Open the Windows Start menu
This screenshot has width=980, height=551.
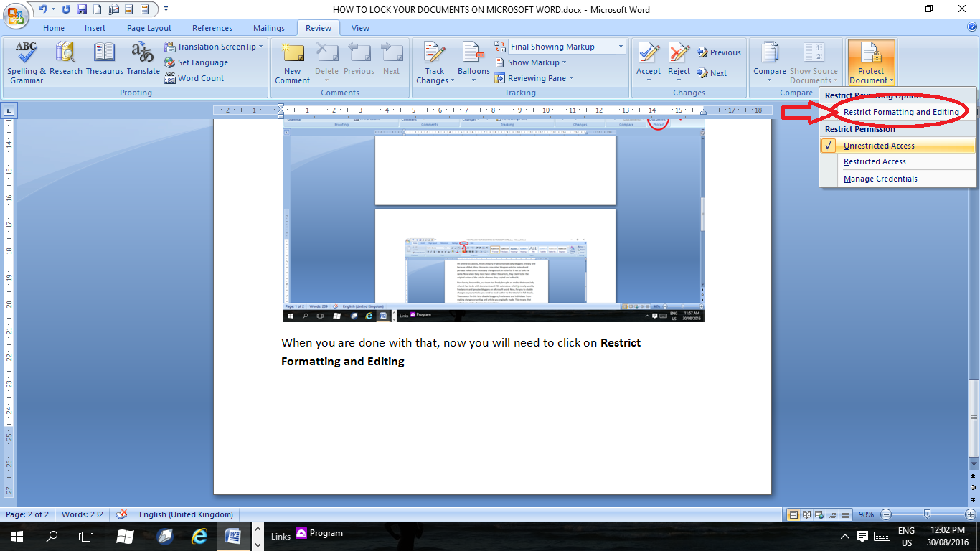pyautogui.click(x=17, y=536)
